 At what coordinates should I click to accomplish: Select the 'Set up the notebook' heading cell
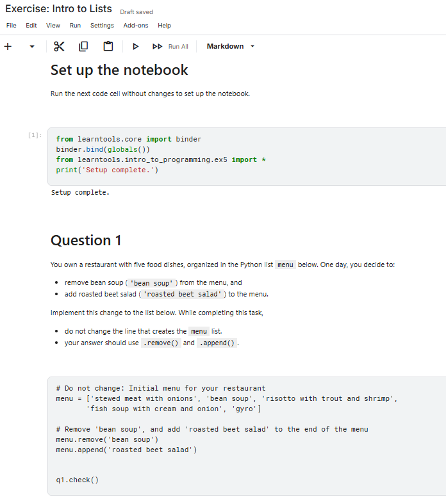click(119, 70)
